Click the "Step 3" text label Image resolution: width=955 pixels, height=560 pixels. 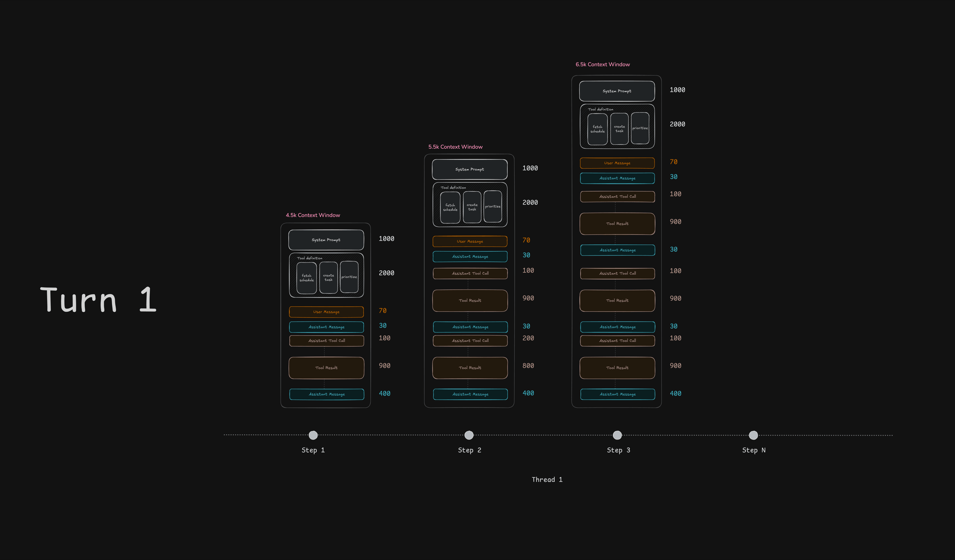[x=618, y=450]
